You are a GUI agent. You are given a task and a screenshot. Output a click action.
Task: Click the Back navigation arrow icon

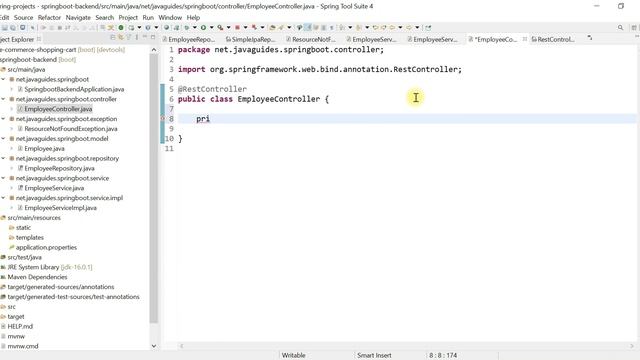[x=392, y=27]
